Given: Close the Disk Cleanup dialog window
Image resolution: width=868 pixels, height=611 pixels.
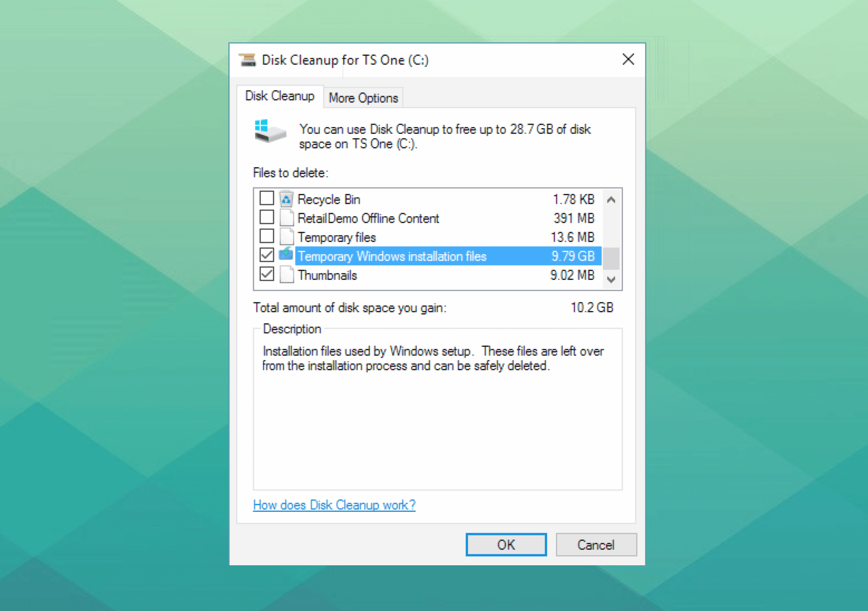Looking at the screenshot, I should click(628, 59).
